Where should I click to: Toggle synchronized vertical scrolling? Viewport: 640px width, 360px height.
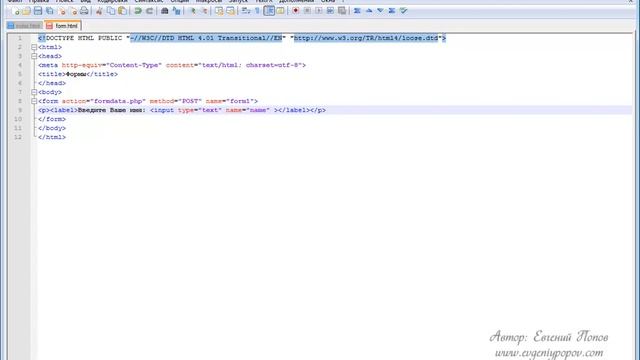pos(219,11)
